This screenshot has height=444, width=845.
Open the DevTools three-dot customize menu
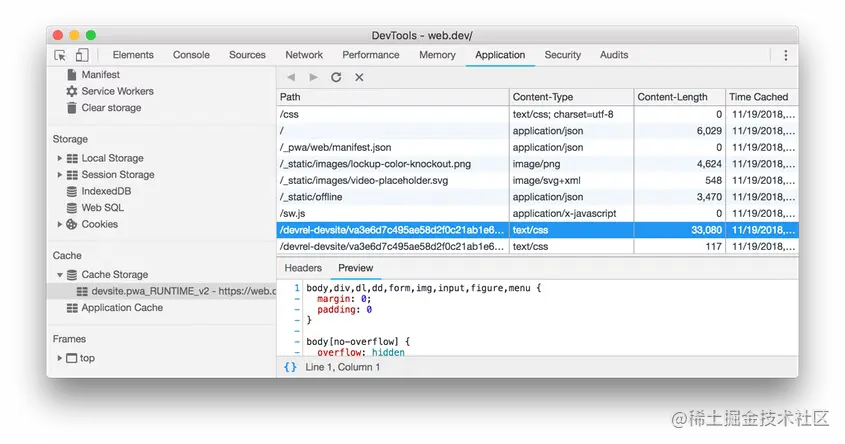[x=786, y=55]
